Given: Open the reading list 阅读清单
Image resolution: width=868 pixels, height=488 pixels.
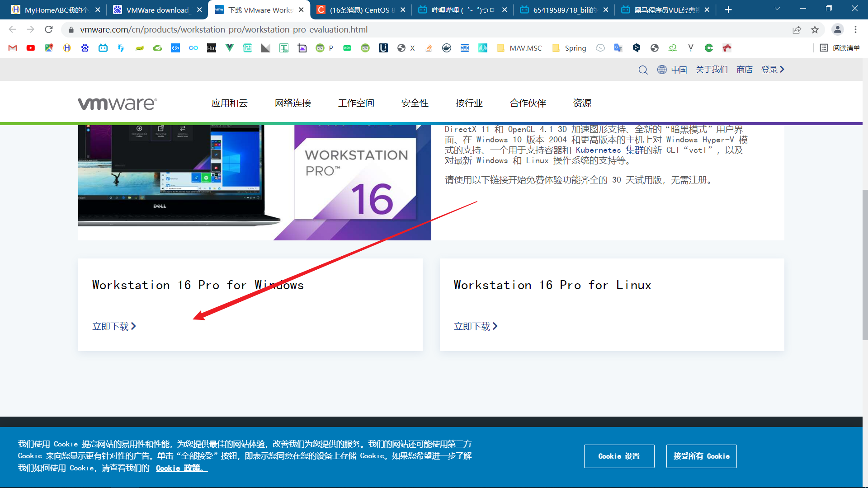Looking at the screenshot, I should [x=840, y=48].
